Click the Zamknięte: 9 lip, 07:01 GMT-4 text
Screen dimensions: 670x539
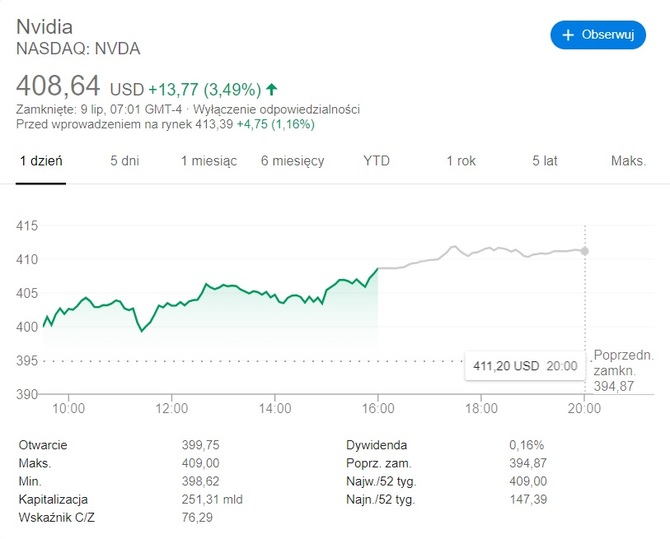99,109
